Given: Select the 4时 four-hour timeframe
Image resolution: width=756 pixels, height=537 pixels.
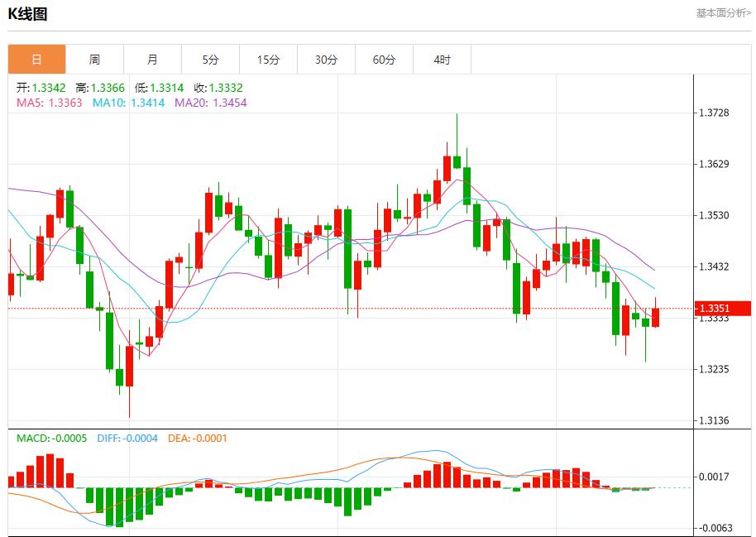Looking at the screenshot, I should (443, 59).
